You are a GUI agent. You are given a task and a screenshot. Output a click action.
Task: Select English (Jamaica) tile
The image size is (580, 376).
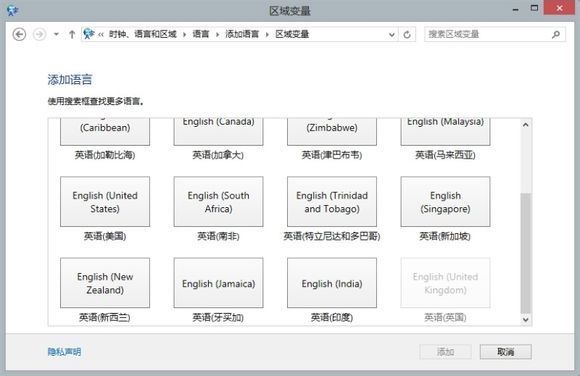click(x=219, y=283)
